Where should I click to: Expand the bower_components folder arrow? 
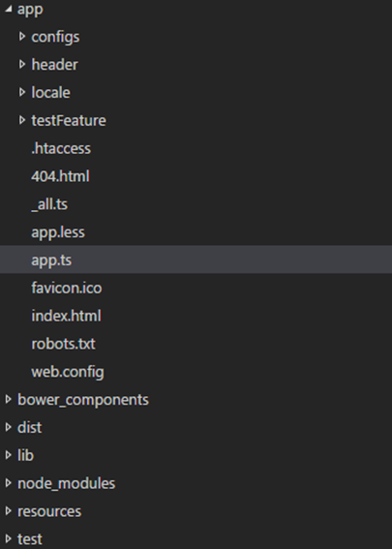(9, 399)
